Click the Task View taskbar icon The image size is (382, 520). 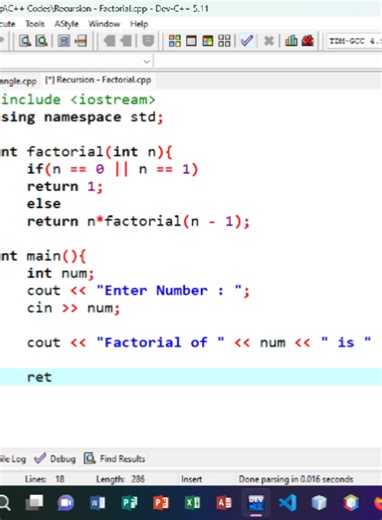[x=35, y=503]
